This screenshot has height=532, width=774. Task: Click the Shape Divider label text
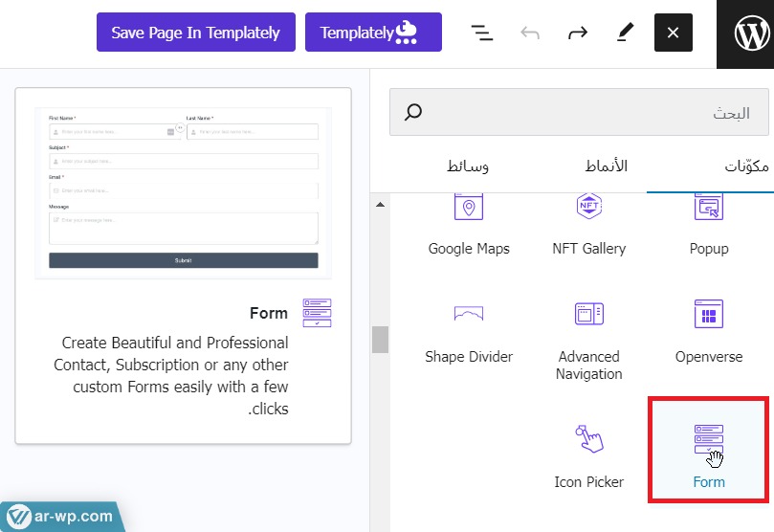[469, 357]
